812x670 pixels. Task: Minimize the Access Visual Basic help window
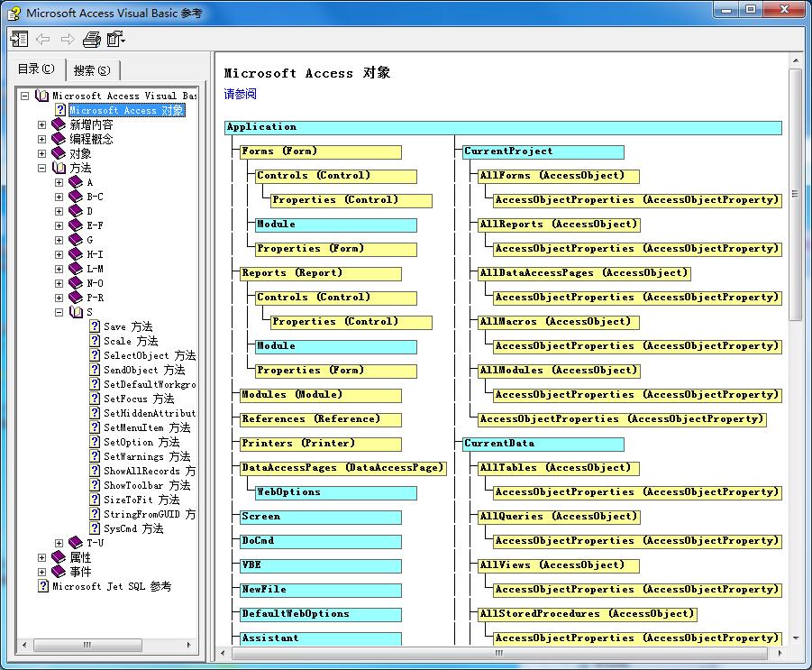[x=726, y=9]
